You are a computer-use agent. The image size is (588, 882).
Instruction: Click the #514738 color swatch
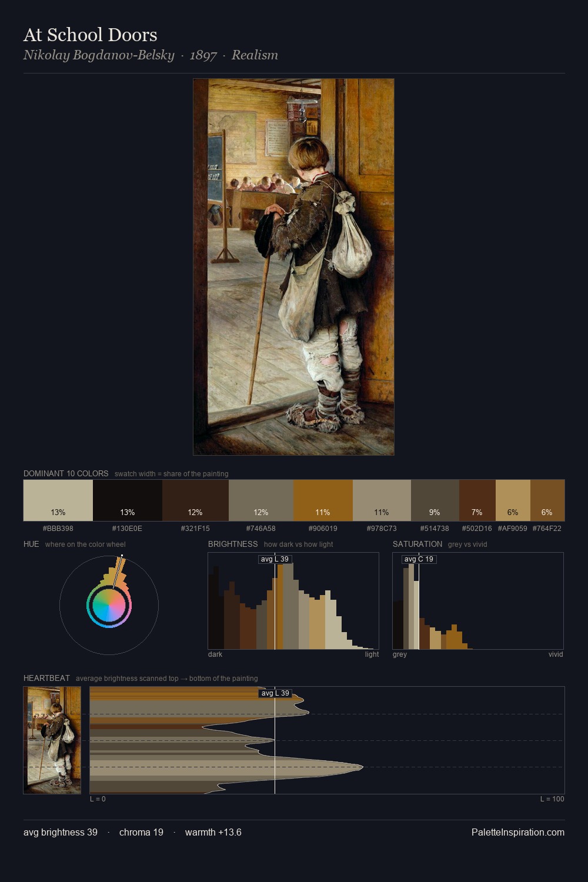(435, 500)
